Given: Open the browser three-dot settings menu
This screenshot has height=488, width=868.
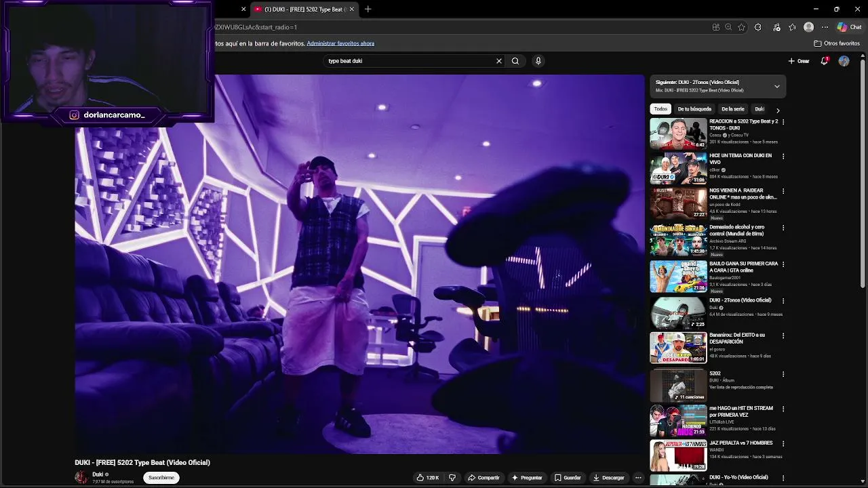Looking at the screenshot, I should [825, 27].
